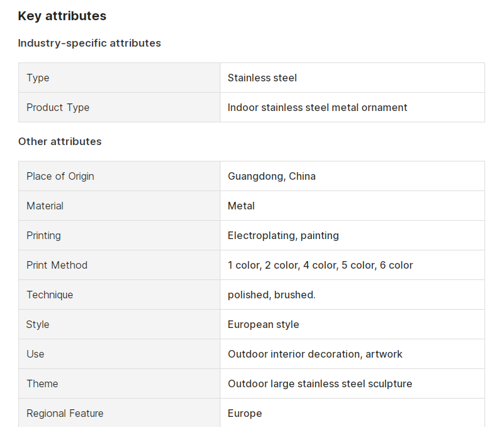Select the Industry-specific attributes subheading
The height and width of the screenshot is (427, 504).
[x=89, y=43]
